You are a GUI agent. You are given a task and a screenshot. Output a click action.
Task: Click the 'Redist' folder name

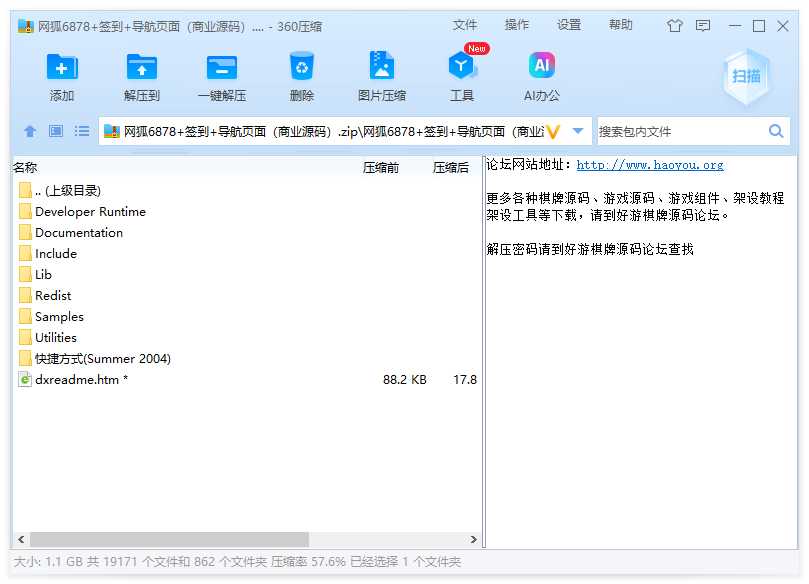53,296
